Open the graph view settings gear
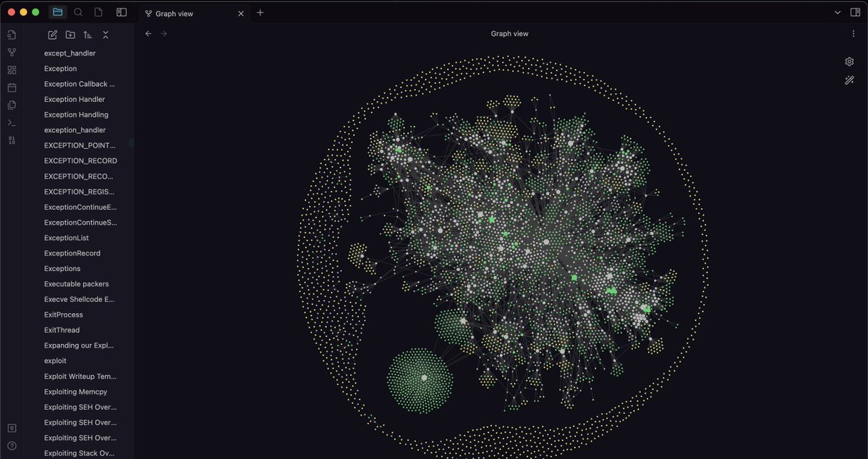Screen dimensions: 868x459 [x=849, y=61]
